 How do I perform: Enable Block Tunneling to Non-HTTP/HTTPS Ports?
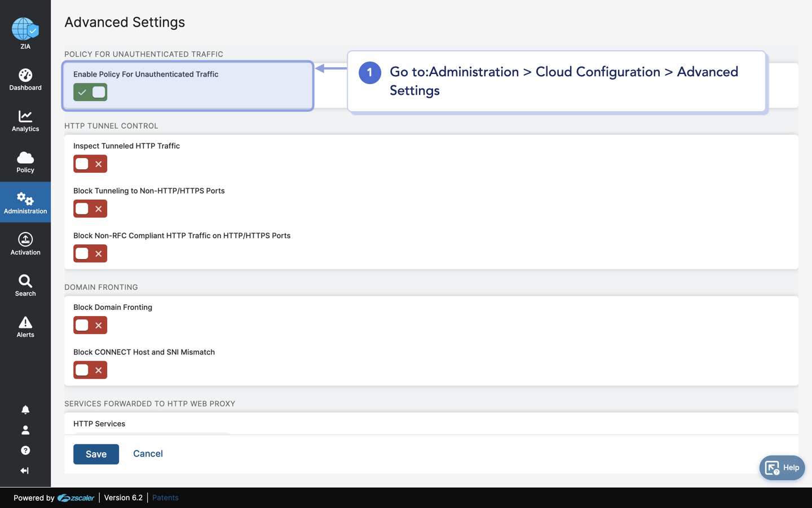[x=90, y=208]
